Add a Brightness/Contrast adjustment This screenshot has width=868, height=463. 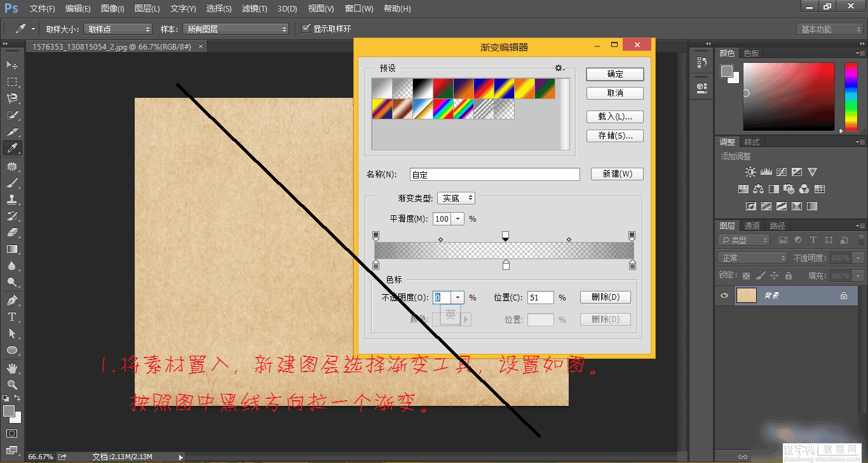751,172
